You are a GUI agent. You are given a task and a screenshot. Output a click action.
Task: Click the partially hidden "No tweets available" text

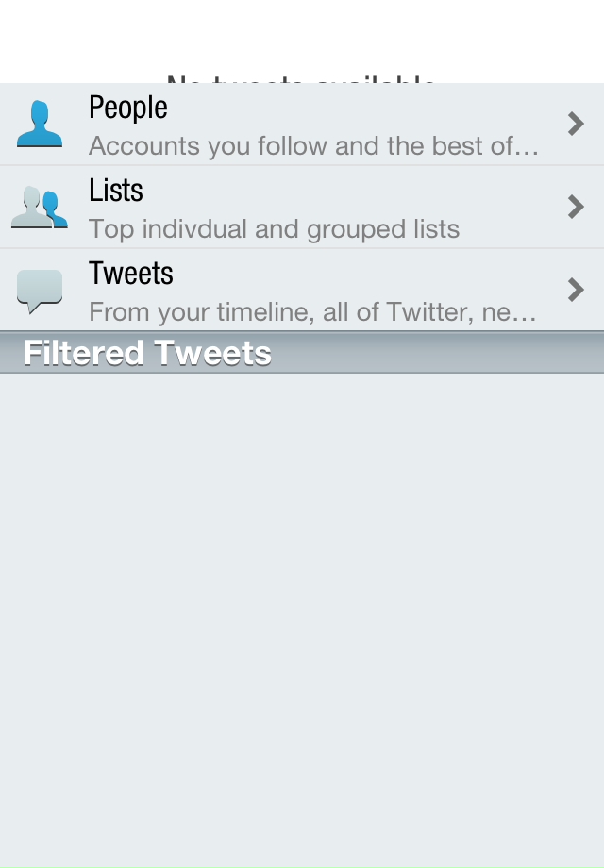(301, 78)
